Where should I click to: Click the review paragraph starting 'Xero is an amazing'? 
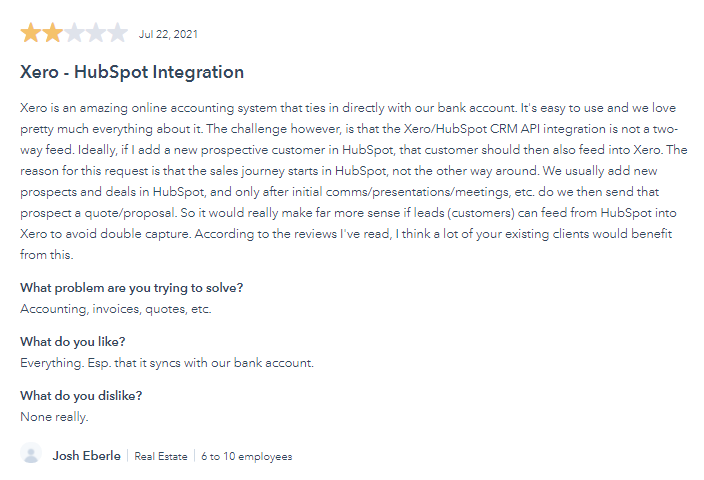tap(354, 181)
